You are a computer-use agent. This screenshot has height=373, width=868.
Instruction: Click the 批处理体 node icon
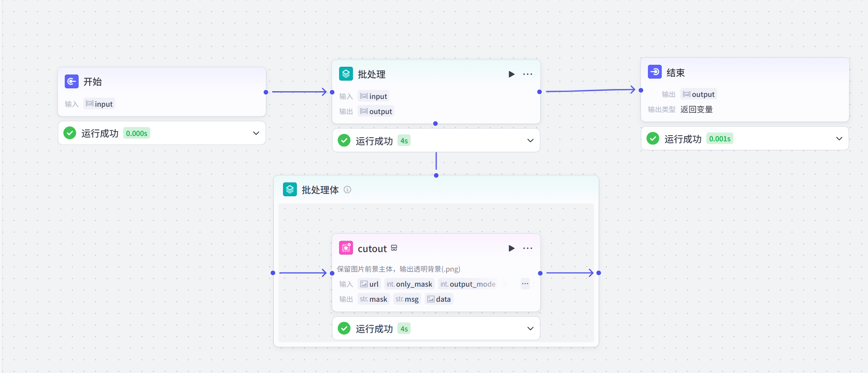point(290,189)
